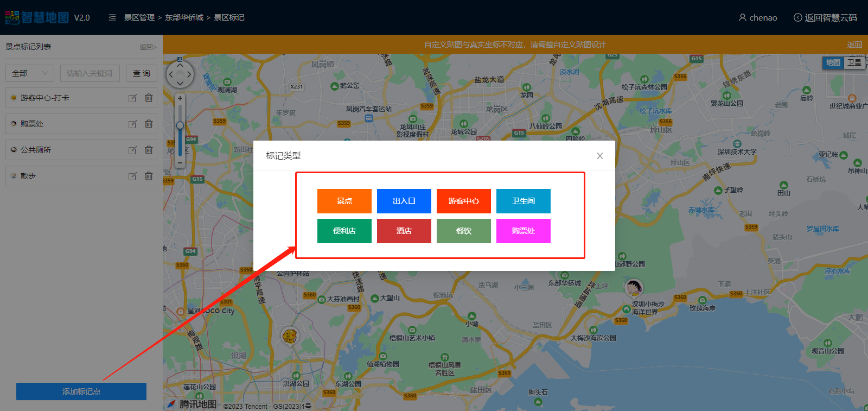Open the chenao user account menu
Screen dimensions: 868x411
pos(758,17)
